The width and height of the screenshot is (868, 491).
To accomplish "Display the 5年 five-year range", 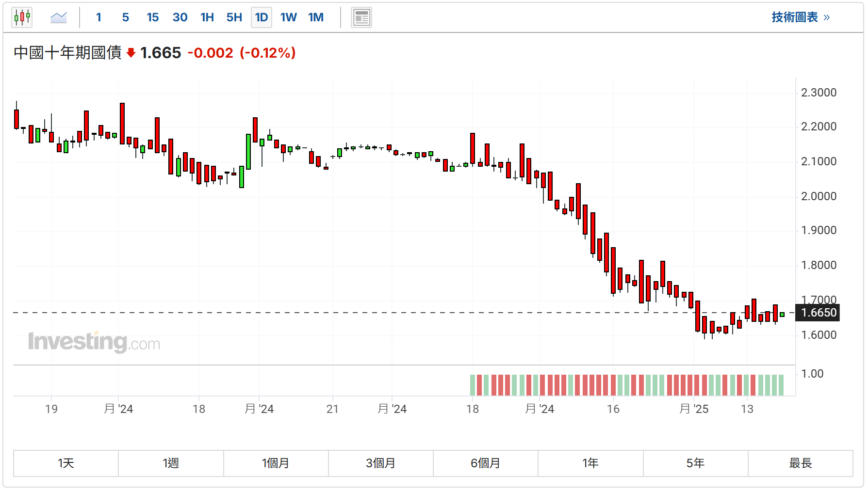I will point(695,463).
